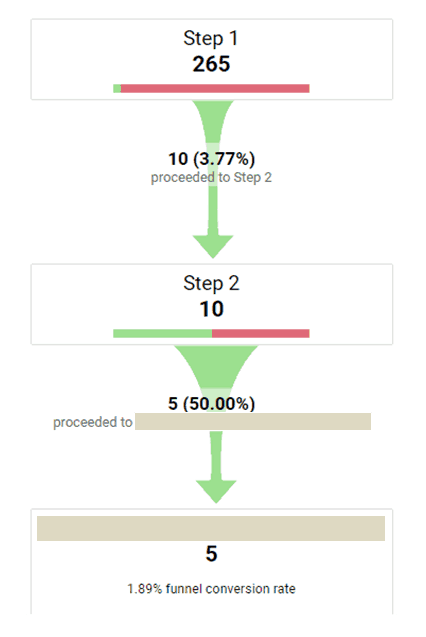Screen dimensions: 426x637
Task: Click the red segment of Step 1 bar
Action: (x=215, y=89)
